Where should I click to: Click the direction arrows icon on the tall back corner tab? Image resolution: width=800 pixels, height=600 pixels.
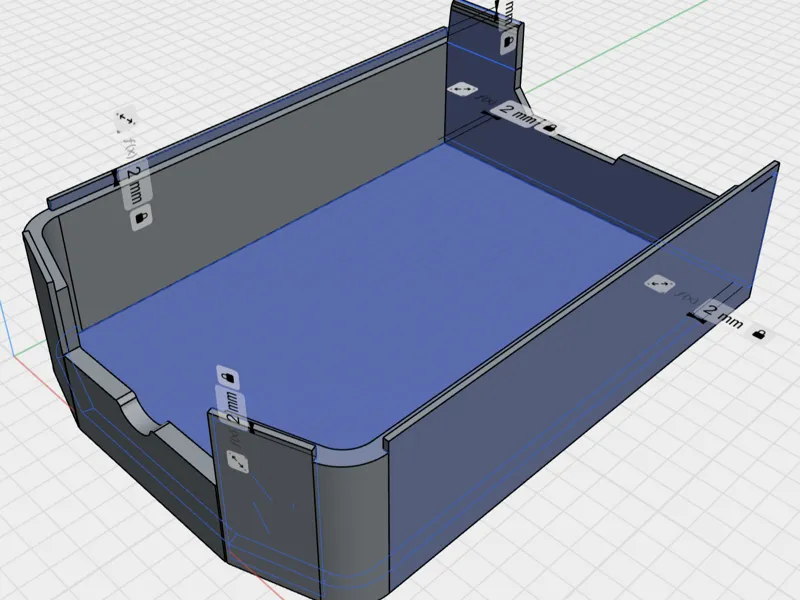462,89
